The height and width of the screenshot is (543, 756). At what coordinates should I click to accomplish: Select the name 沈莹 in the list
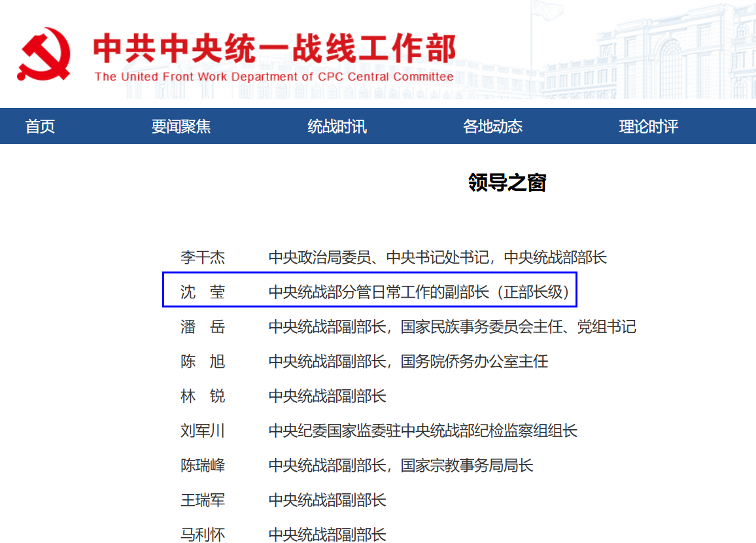point(203,292)
